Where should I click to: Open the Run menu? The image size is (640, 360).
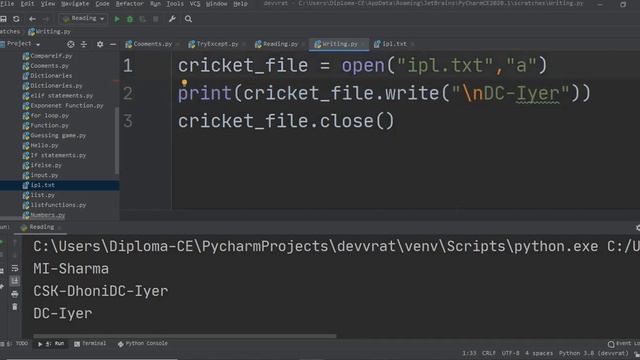(155, 4)
